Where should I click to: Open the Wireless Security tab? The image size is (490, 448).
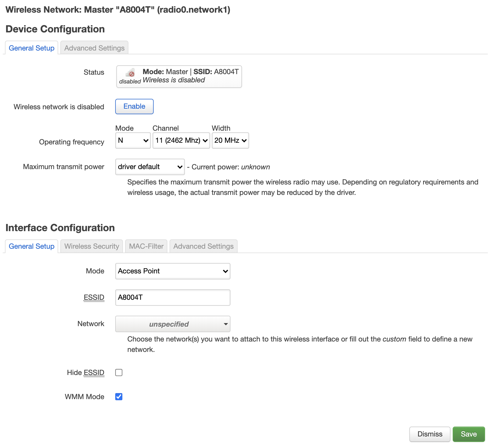click(x=92, y=246)
